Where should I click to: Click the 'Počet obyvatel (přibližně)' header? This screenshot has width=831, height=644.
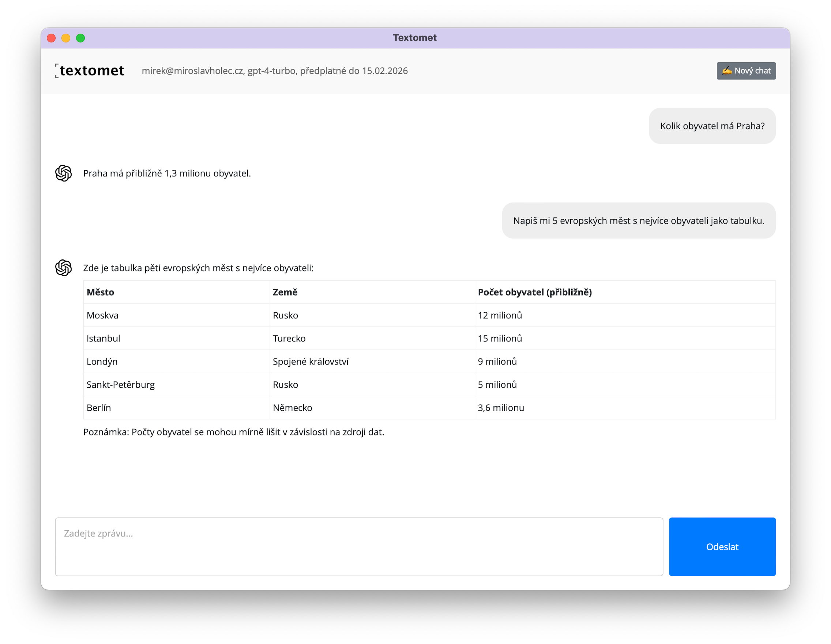535,292
